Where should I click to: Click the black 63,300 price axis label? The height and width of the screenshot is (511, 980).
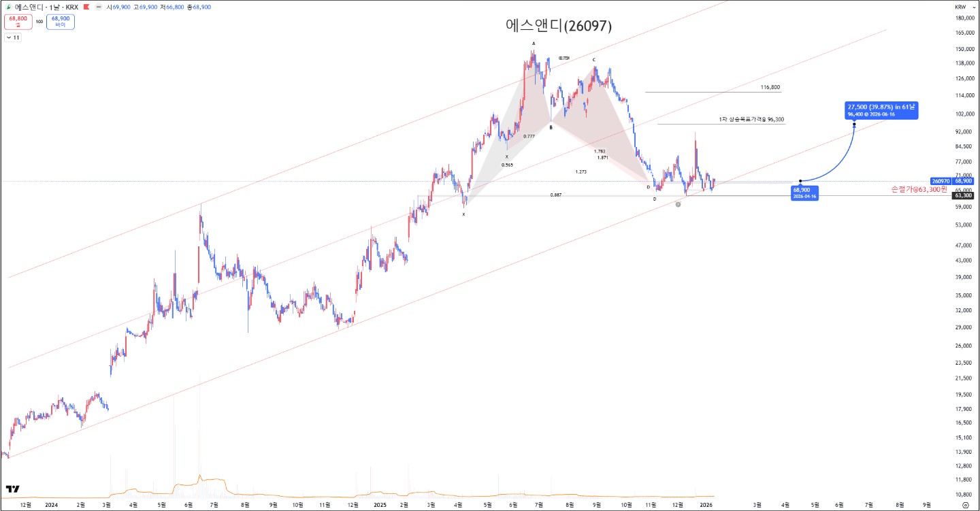pos(963,195)
